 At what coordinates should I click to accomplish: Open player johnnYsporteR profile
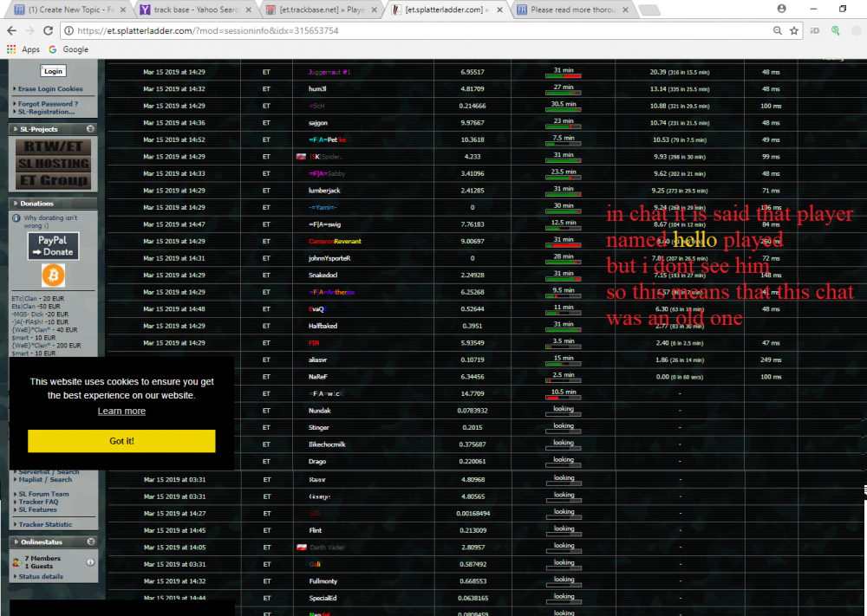point(329,258)
